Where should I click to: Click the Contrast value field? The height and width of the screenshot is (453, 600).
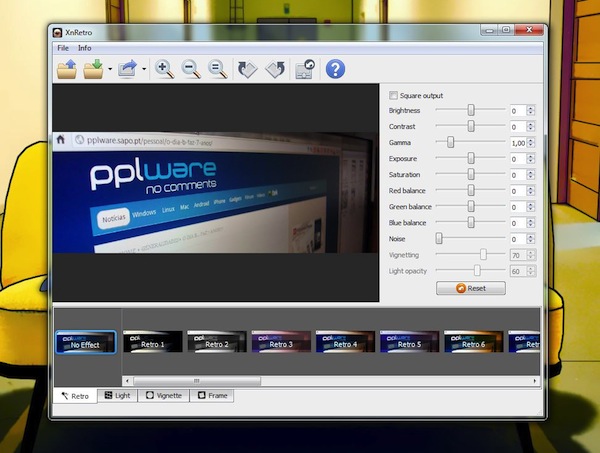518,127
